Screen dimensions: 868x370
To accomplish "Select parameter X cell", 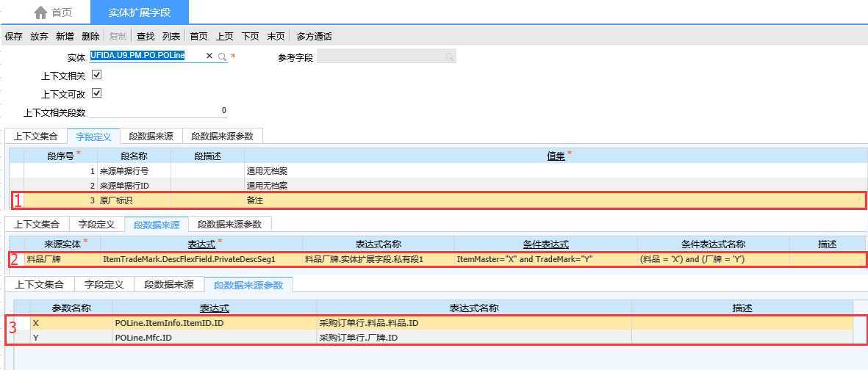I will [71, 323].
